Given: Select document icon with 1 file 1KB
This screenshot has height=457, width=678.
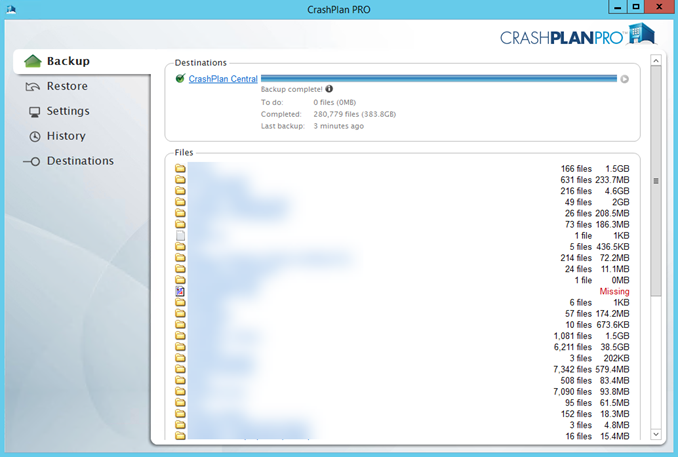Looking at the screenshot, I should pyautogui.click(x=180, y=236).
